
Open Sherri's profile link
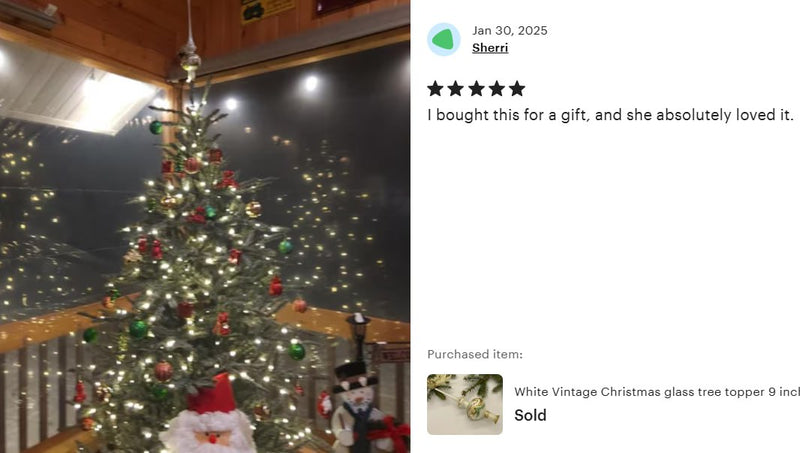coord(490,48)
